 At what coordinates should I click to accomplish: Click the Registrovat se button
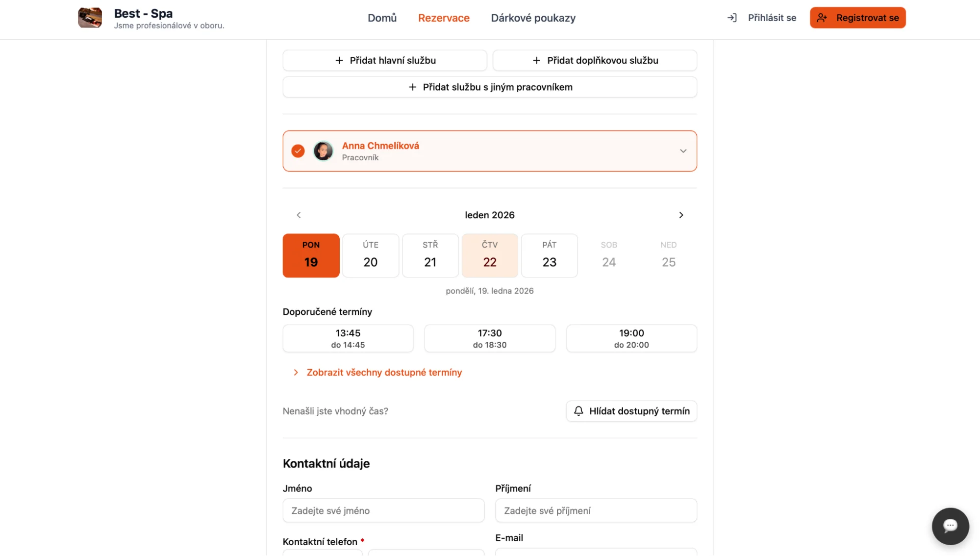tap(857, 18)
